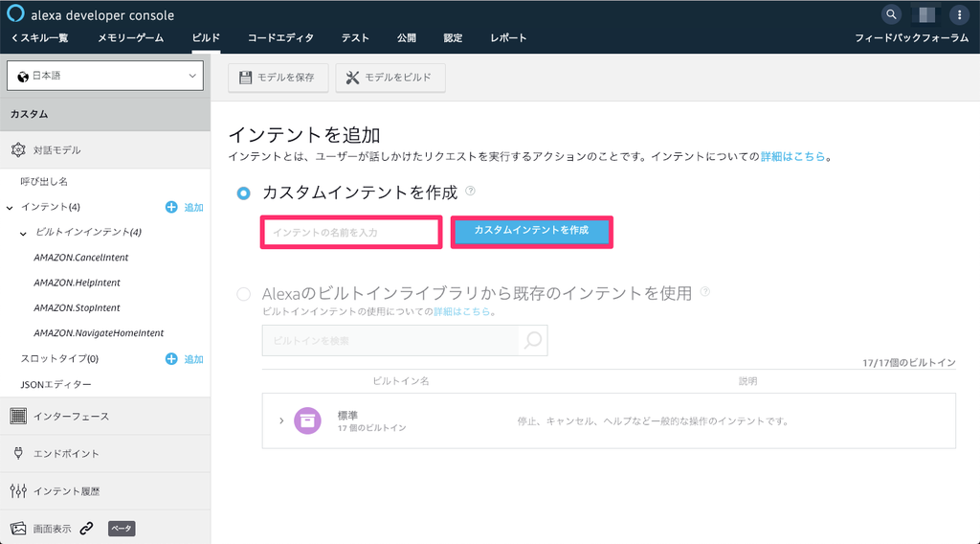
Task: Click the globe icon in language selector
Action: [x=23, y=77]
